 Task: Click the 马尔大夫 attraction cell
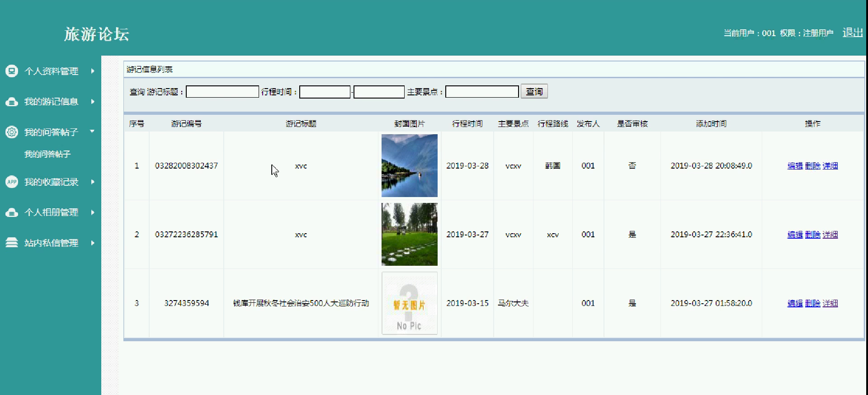513,303
